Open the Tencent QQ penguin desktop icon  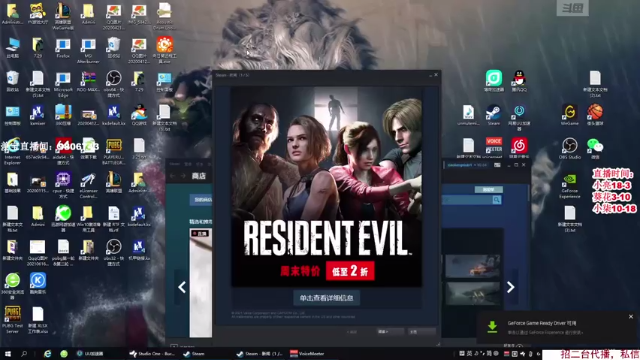519,80
